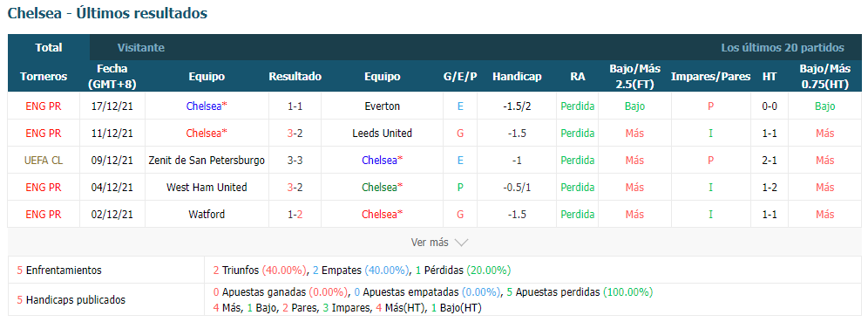The width and height of the screenshot is (868, 322).
Task: Click Zenit de San Petersburgo link
Action: coord(207,161)
